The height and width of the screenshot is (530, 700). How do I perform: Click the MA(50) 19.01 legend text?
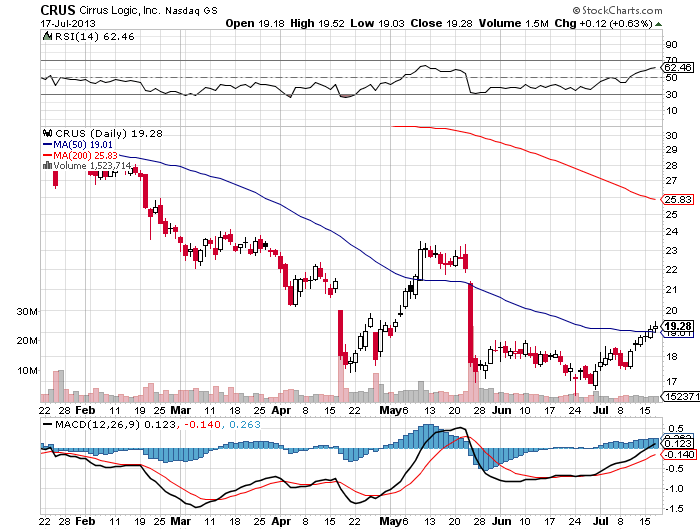[x=83, y=145]
